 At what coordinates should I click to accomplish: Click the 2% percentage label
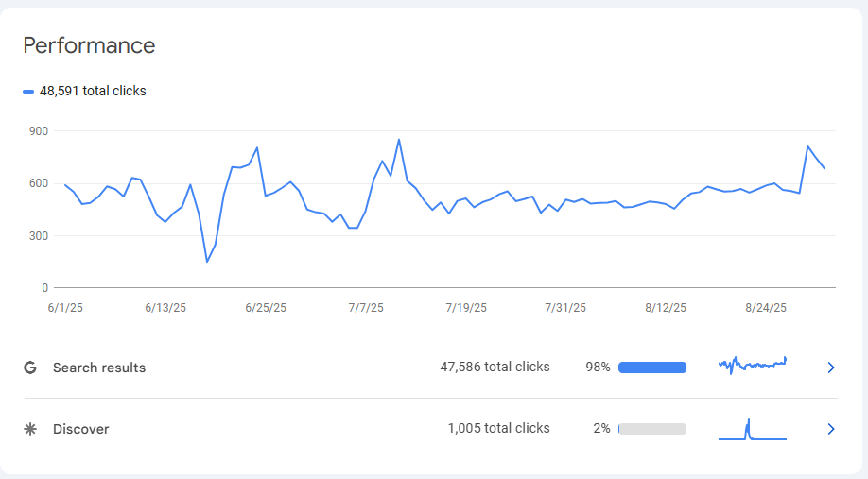click(x=601, y=428)
